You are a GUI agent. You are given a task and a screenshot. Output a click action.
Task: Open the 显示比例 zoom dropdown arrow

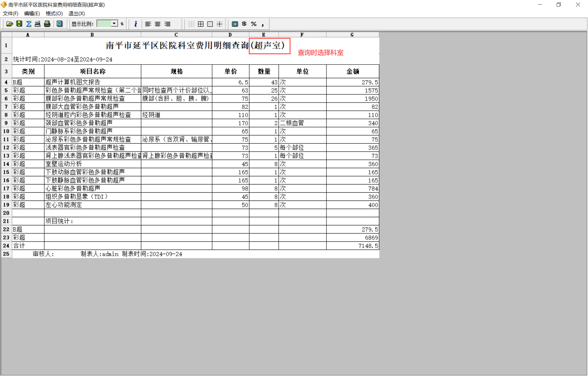click(x=115, y=24)
